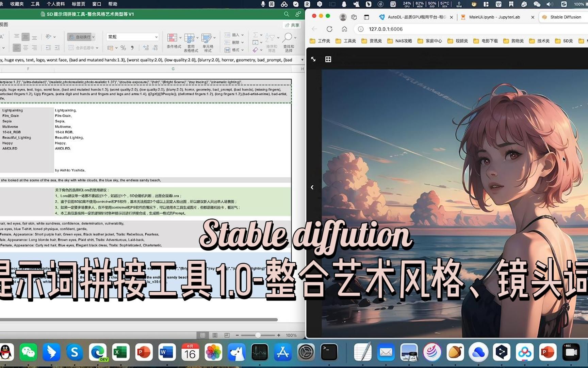This screenshot has height=368, width=588.
Task: Click the Decrease Indent icon
Action: [x=48, y=48]
